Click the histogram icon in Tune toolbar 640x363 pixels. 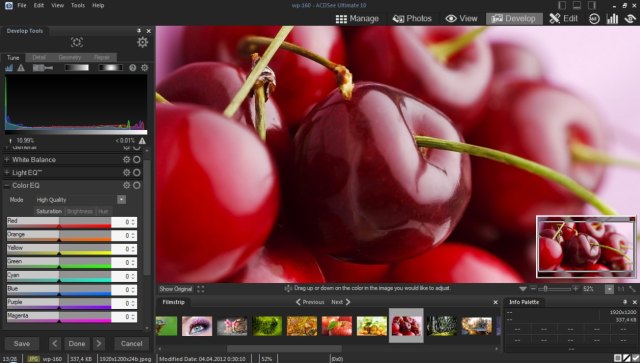tap(9, 68)
